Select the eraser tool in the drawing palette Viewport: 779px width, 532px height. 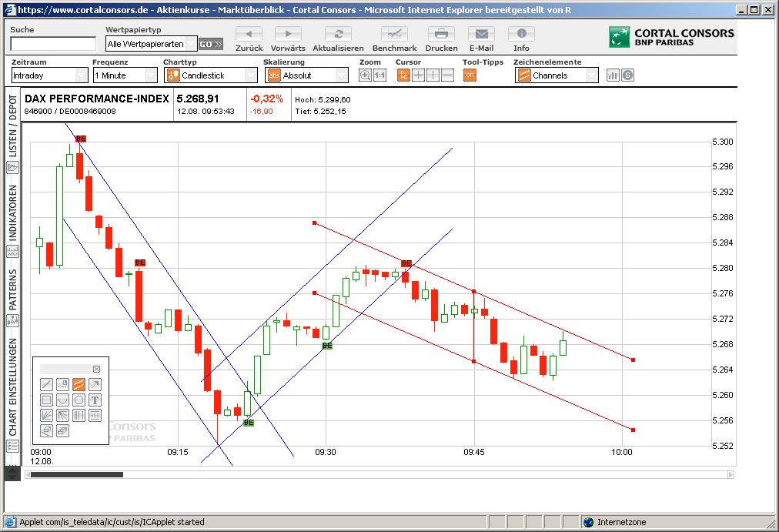pyautogui.click(x=47, y=430)
